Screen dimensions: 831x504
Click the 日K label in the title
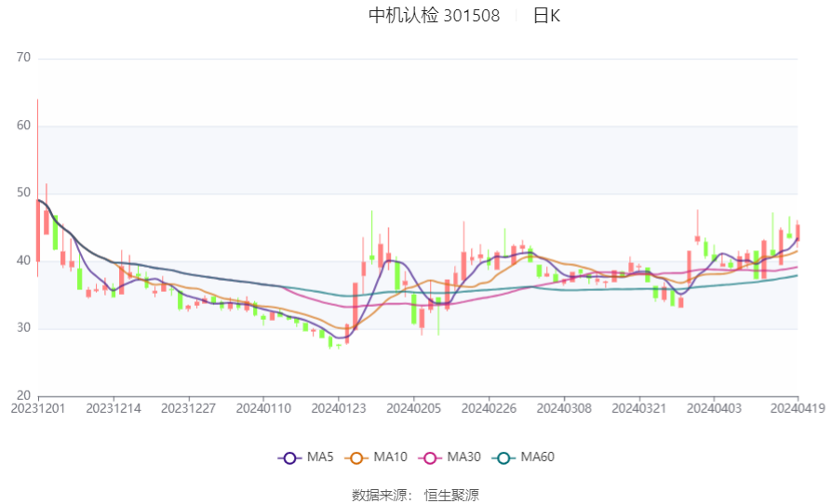coord(546,16)
